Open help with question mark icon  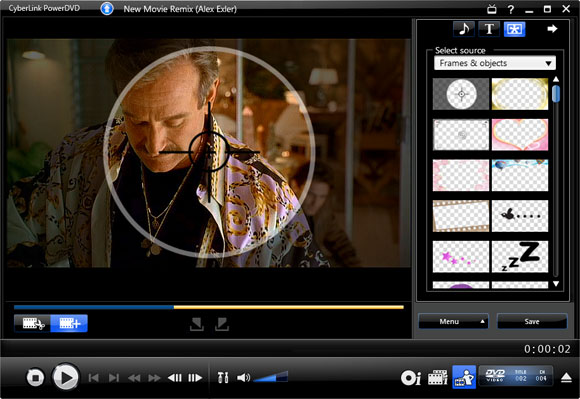coord(511,9)
